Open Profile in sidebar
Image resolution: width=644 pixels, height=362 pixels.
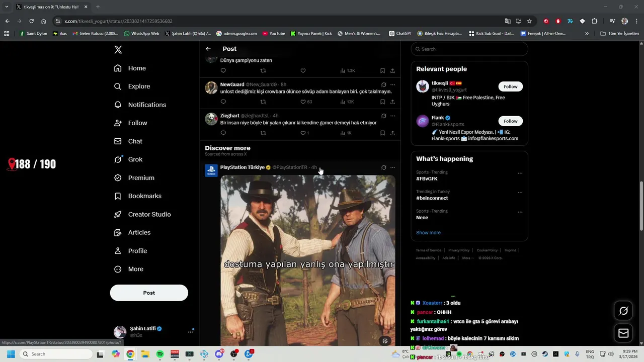pos(130,251)
